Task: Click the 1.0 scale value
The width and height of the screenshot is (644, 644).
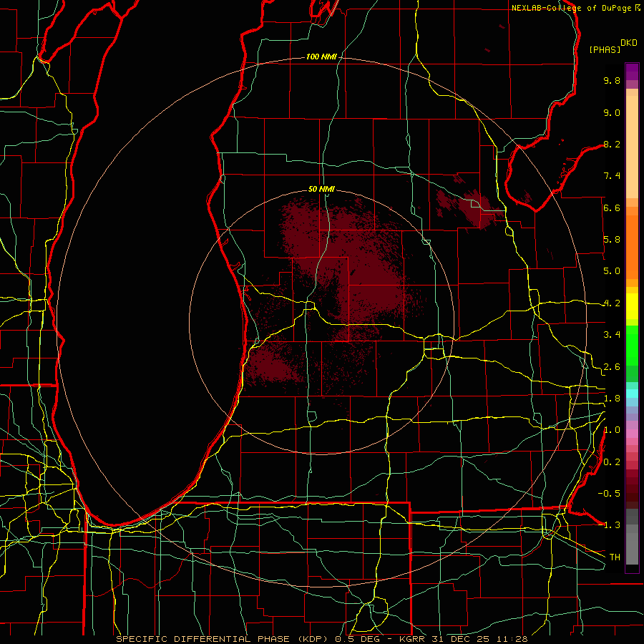Action: tap(612, 430)
